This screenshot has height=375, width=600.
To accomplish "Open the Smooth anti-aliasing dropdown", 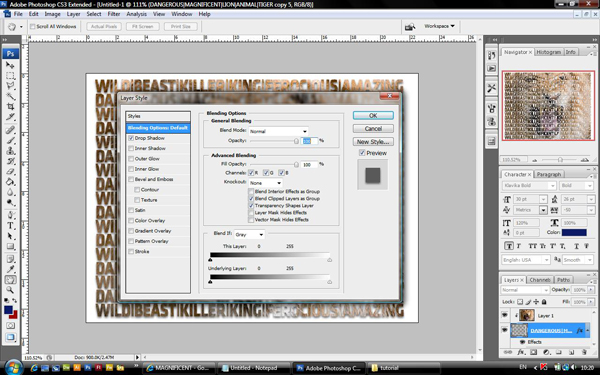I will tap(578, 260).
